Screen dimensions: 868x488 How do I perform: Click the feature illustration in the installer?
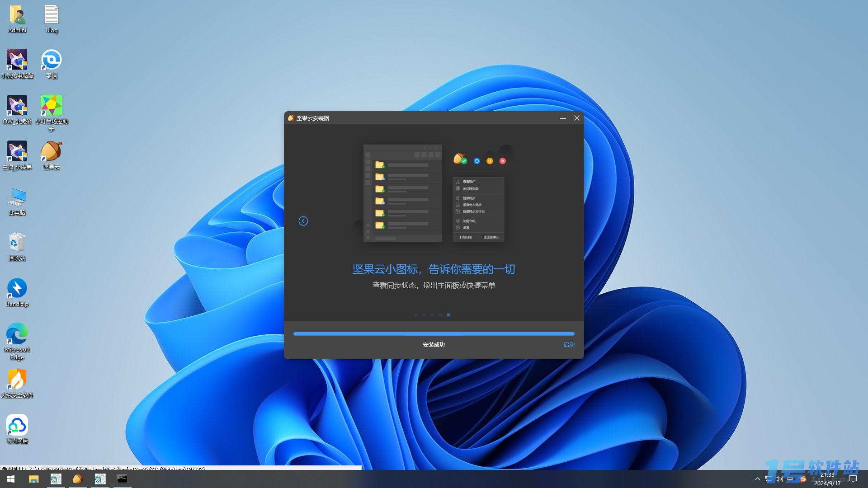click(434, 193)
